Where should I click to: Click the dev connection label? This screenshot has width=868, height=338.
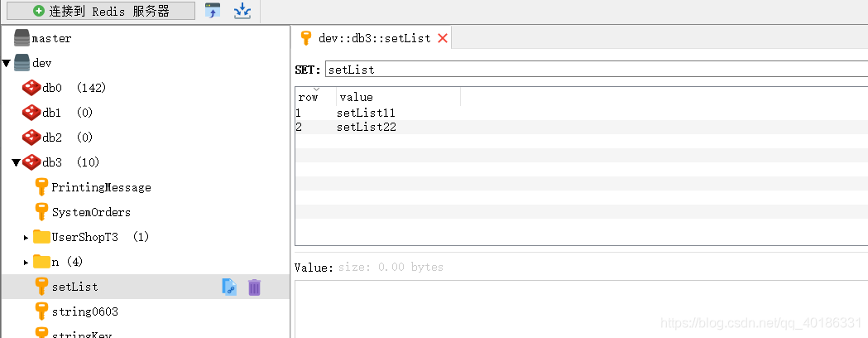[x=42, y=63]
